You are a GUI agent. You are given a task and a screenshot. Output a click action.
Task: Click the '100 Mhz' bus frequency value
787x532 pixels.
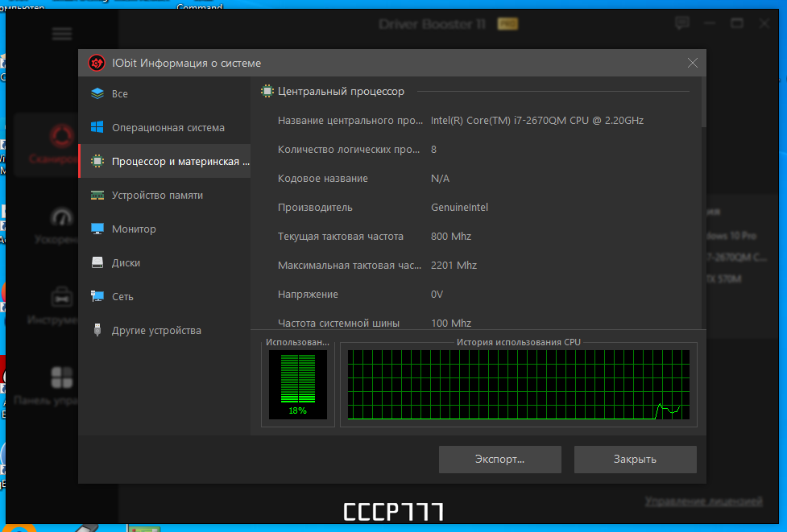[x=451, y=324]
